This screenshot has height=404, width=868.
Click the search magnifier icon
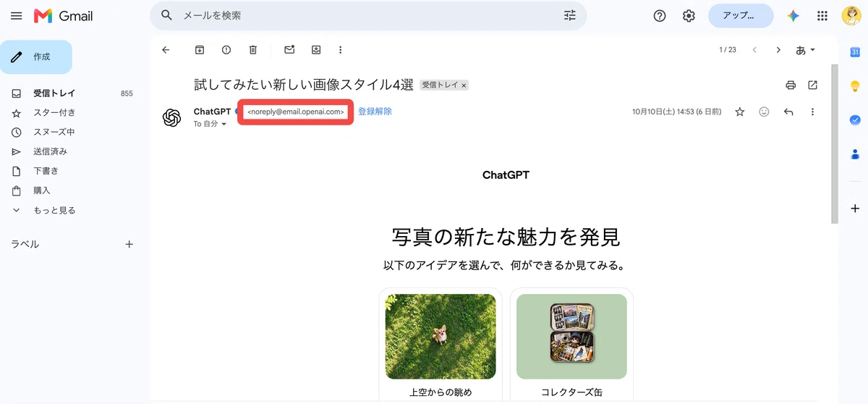click(167, 15)
